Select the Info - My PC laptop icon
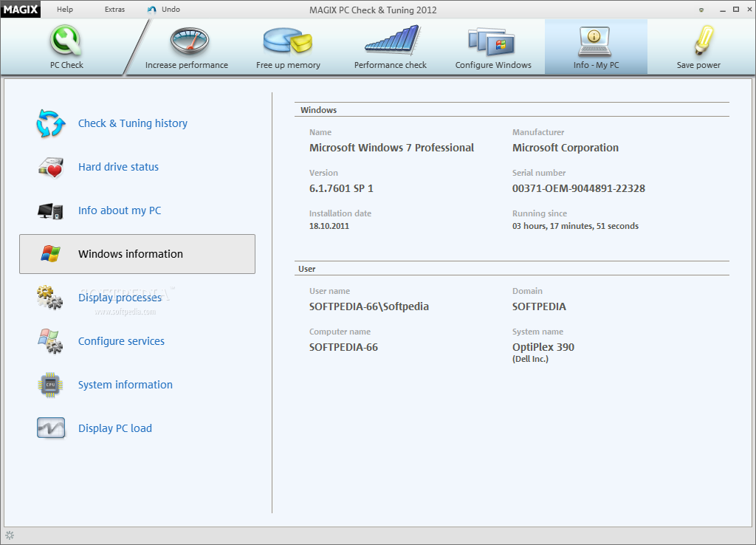The image size is (756, 545). 594,41
